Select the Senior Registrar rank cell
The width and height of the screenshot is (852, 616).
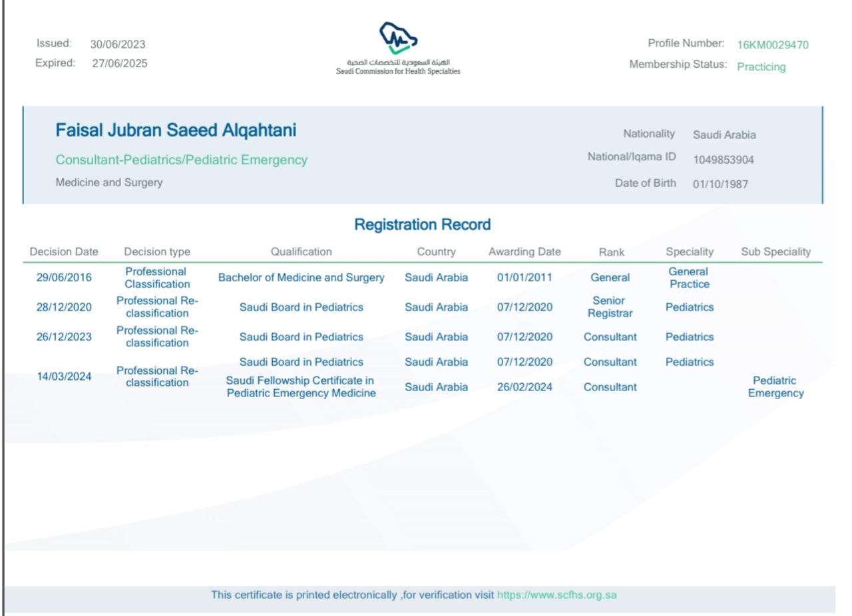tap(610, 307)
